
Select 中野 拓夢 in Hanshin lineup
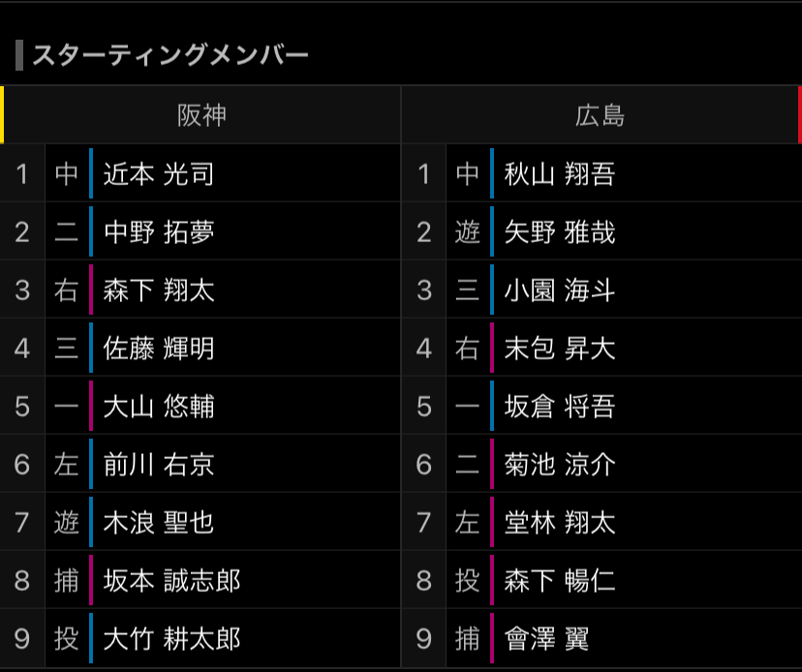(158, 232)
